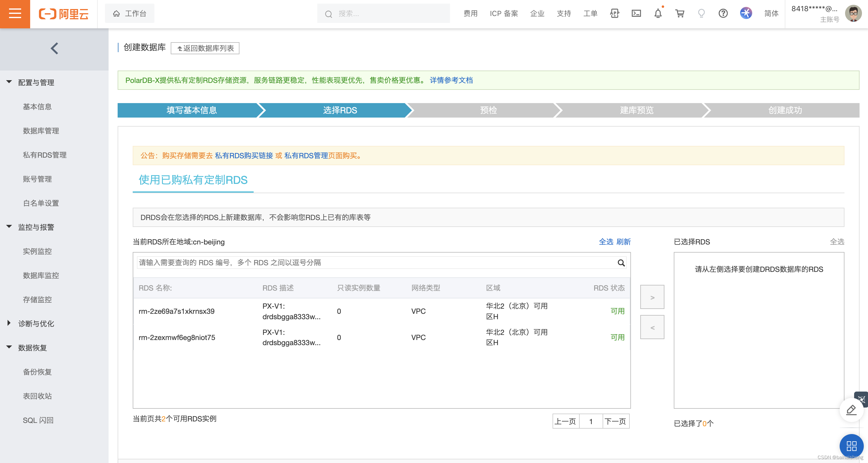
Task: Open the 工作台 workbench home
Action: pos(130,14)
